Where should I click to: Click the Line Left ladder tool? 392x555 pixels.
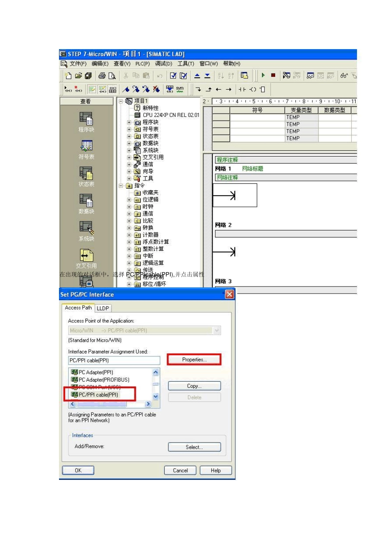tap(219, 89)
